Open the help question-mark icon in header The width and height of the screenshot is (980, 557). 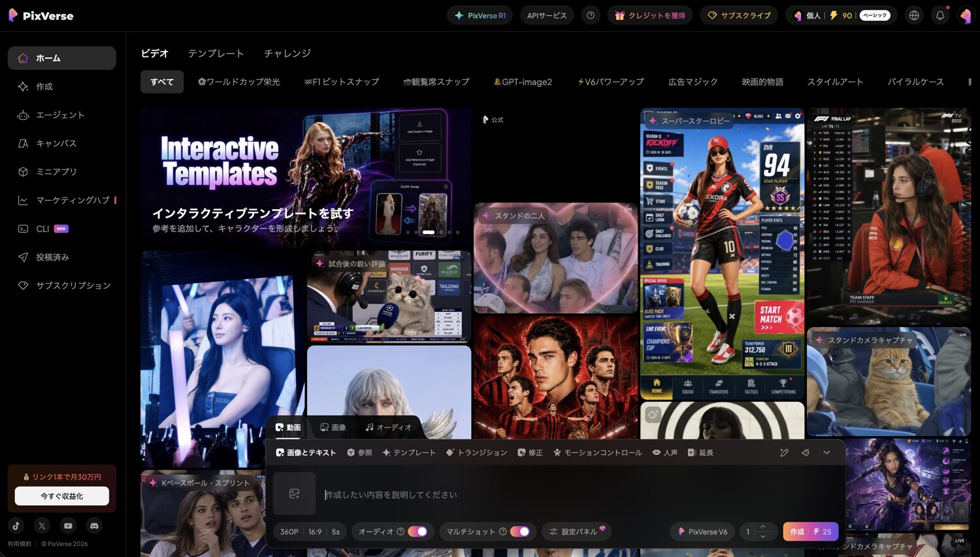[x=591, y=15]
